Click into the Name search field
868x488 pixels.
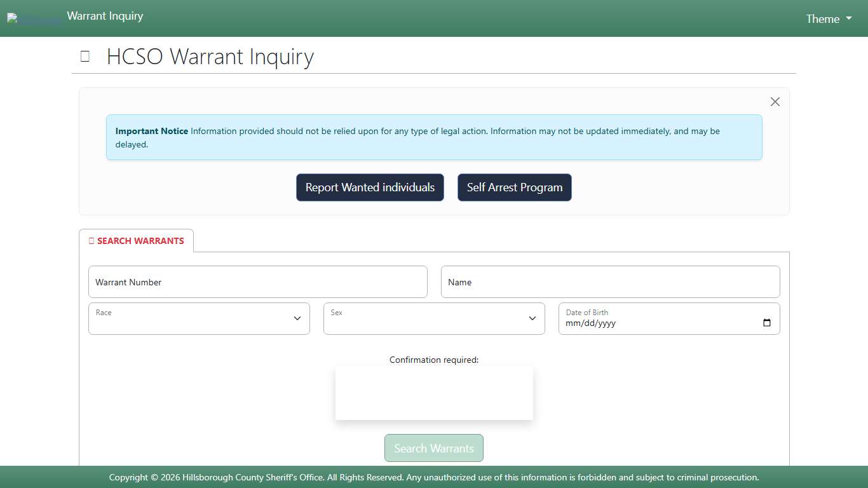tap(610, 281)
